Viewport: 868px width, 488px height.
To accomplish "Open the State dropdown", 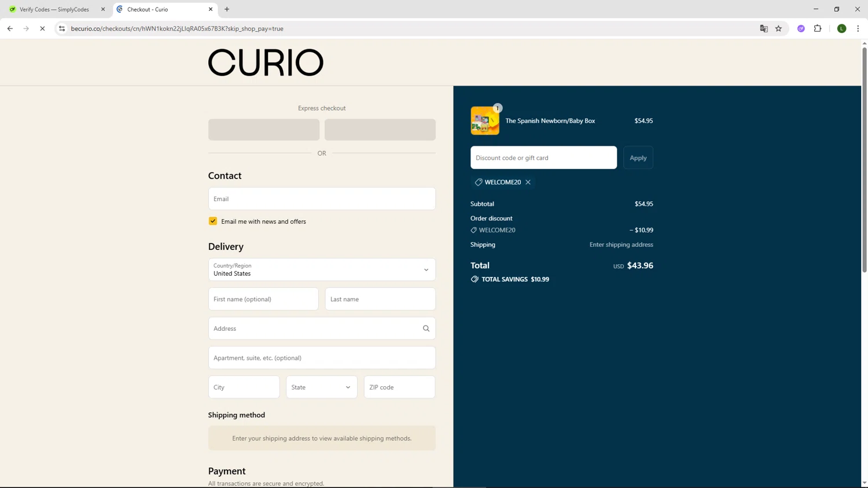I will click(322, 387).
